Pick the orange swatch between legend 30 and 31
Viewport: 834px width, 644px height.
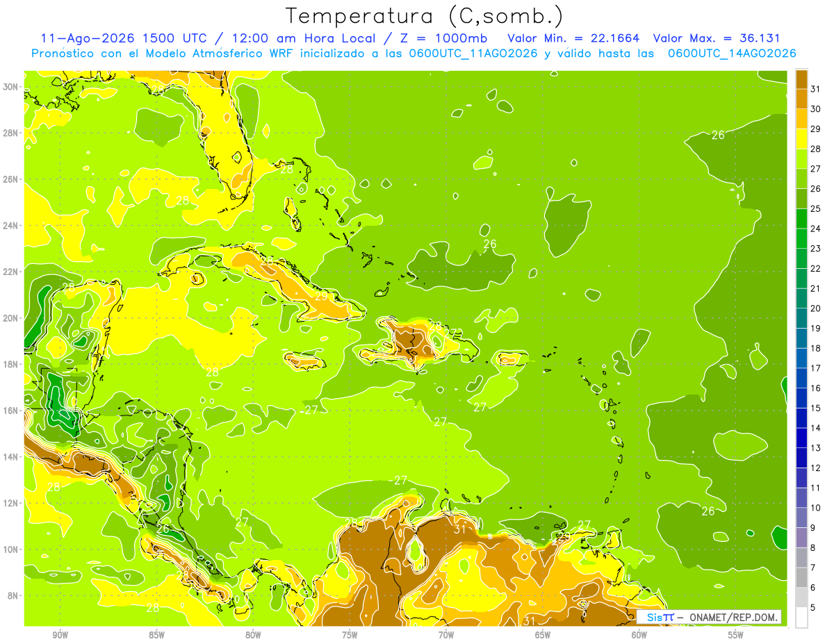pyautogui.click(x=801, y=99)
